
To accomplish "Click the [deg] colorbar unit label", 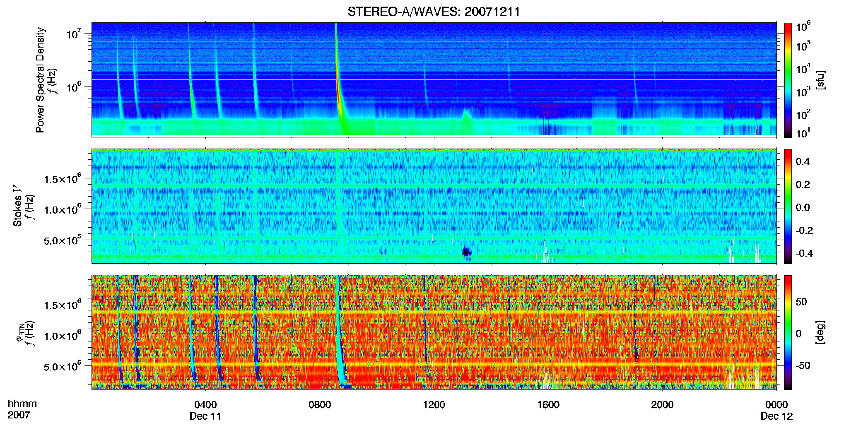I will (x=821, y=332).
